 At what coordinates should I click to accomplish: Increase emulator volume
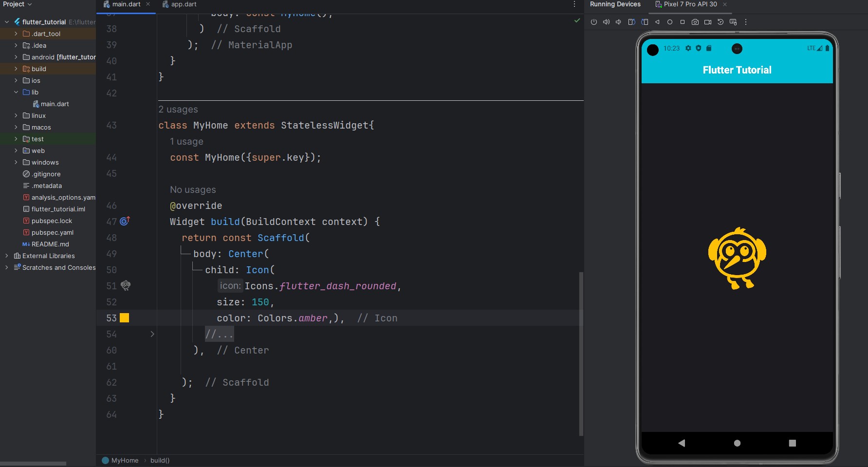coord(606,21)
